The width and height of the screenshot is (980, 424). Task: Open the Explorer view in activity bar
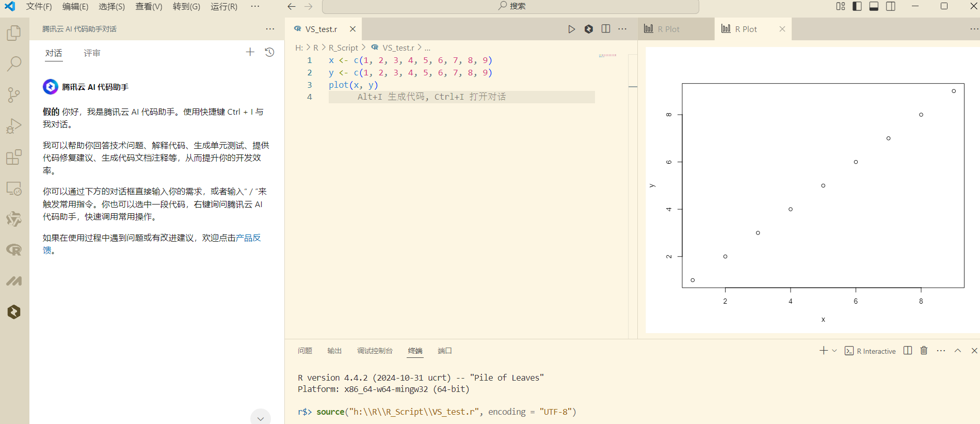point(14,33)
